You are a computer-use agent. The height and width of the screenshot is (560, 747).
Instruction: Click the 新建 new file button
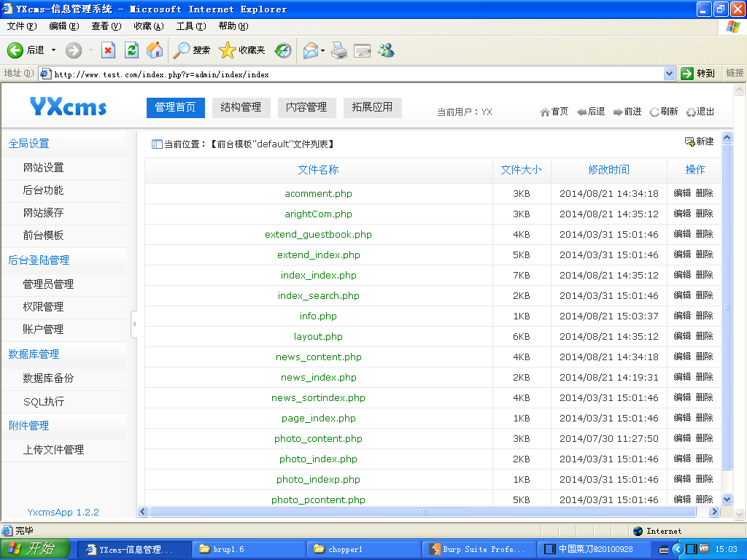[699, 141]
